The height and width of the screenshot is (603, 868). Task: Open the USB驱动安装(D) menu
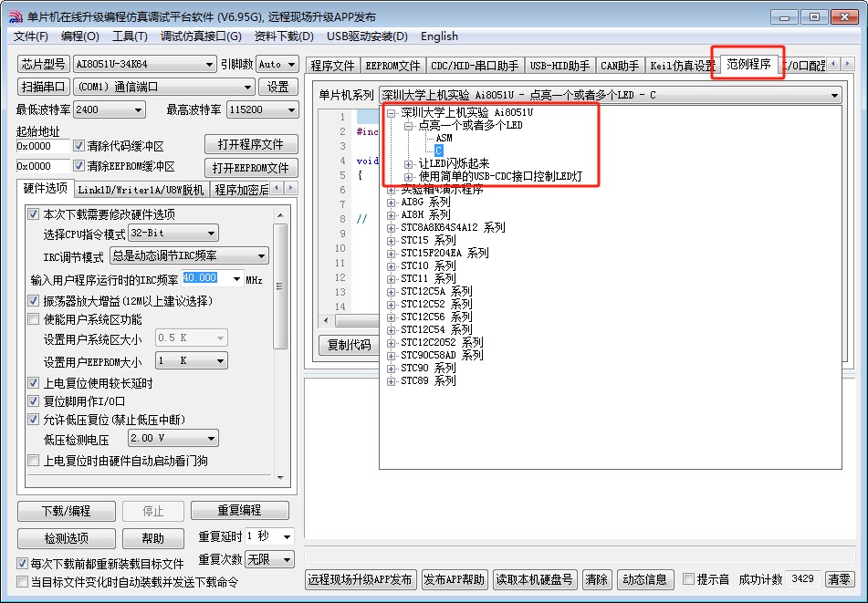pyautogui.click(x=367, y=36)
